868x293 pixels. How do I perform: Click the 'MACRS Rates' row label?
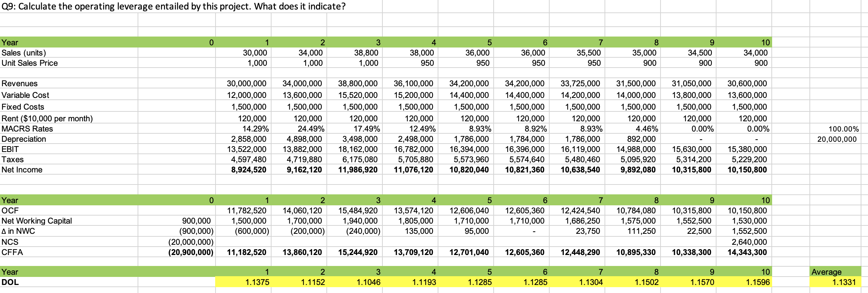(x=27, y=129)
